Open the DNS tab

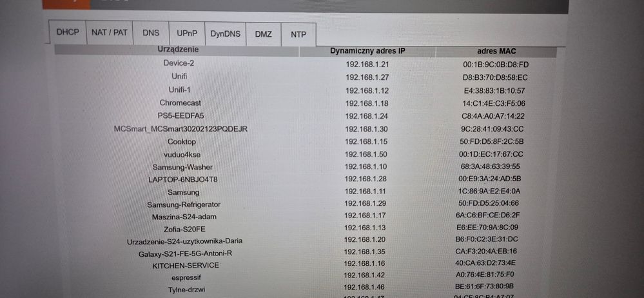coord(151,33)
